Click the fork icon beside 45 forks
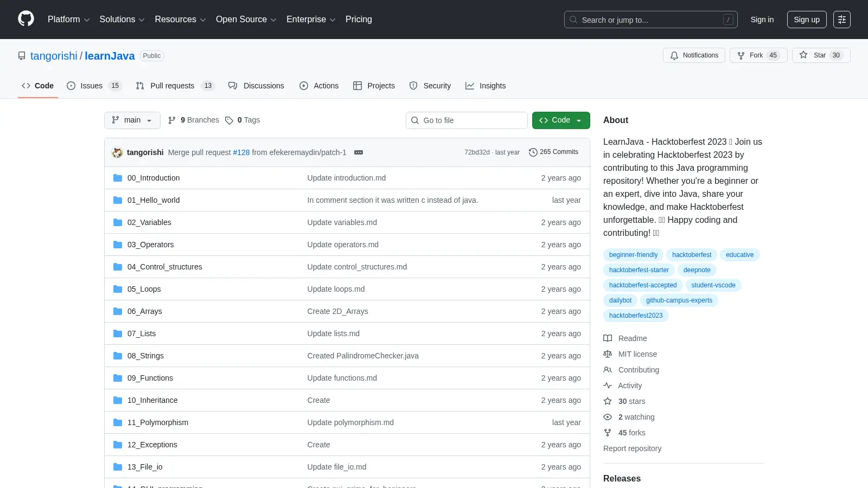The height and width of the screenshot is (488, 868). pyautogui.click(x=608, y=433)
